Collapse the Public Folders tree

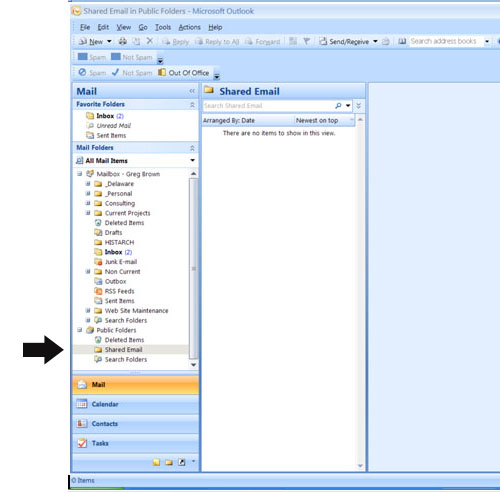(x=80, y=330)
